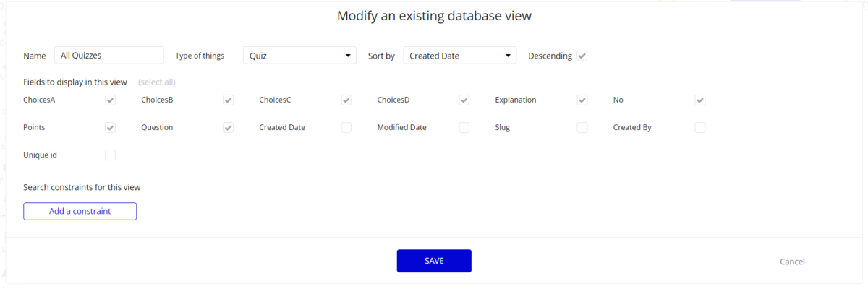Toggle the Descending sort checkbox
Viewport: 868px width, 289px height.
click(x=582, y=56)
